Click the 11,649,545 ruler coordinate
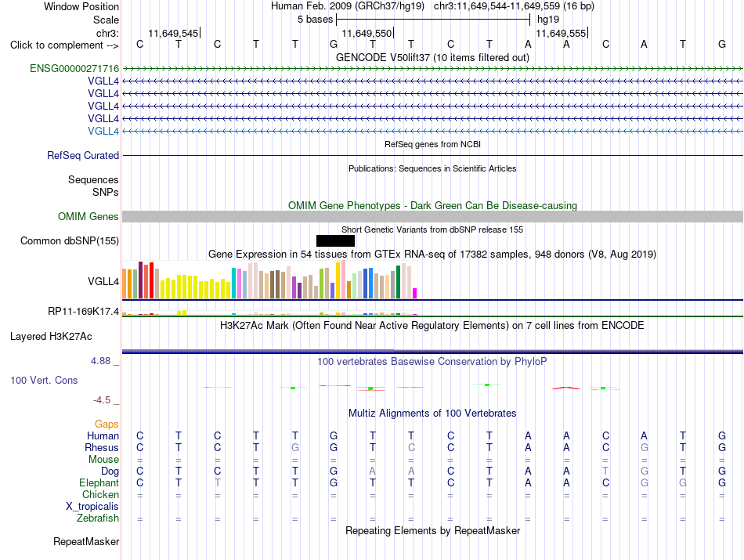The image size is (744, 560). pyautogui.click(x=173, y=33)
